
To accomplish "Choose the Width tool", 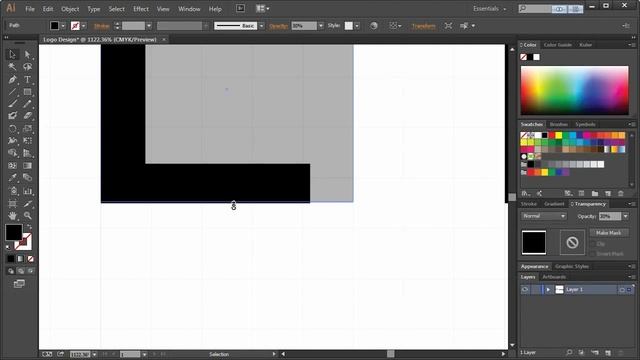I will tap(12, 141).
